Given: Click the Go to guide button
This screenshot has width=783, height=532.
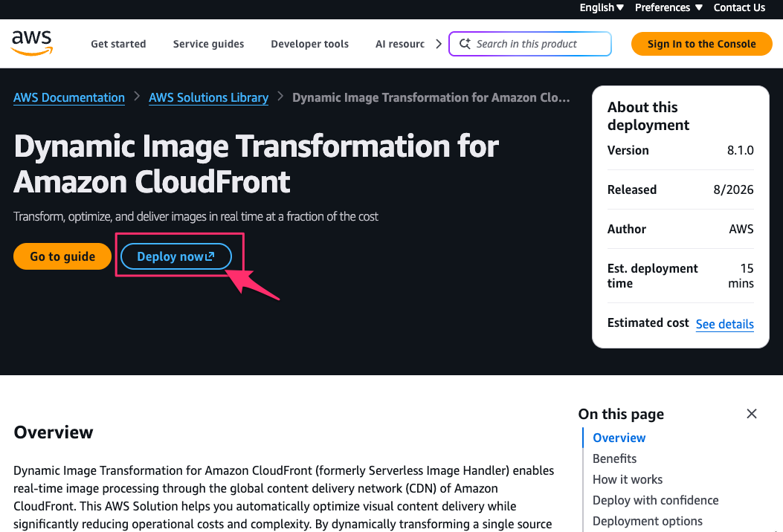Looking at the screenshot, I should click(x=62, y=256).
